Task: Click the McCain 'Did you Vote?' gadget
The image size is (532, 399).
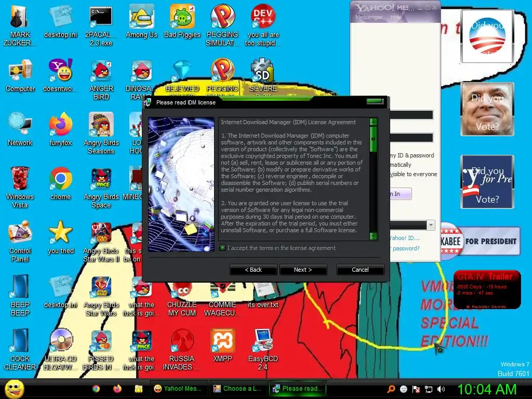Action: [487, 109]
